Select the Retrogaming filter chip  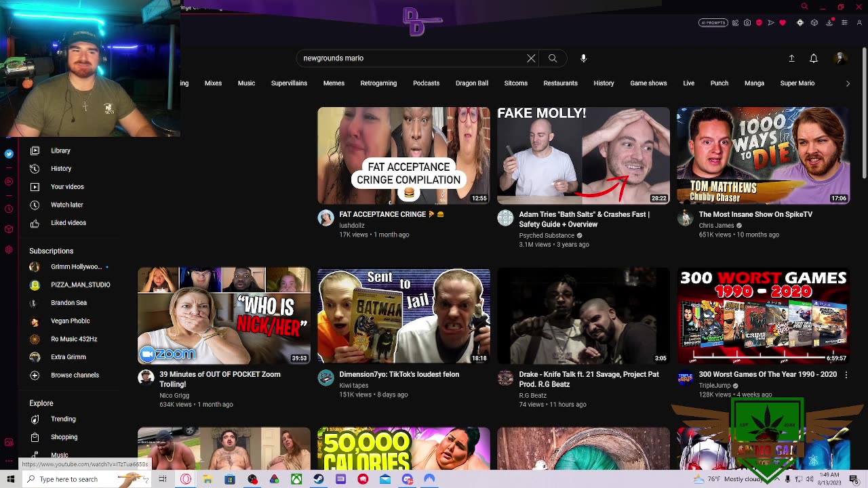(378, 83)
